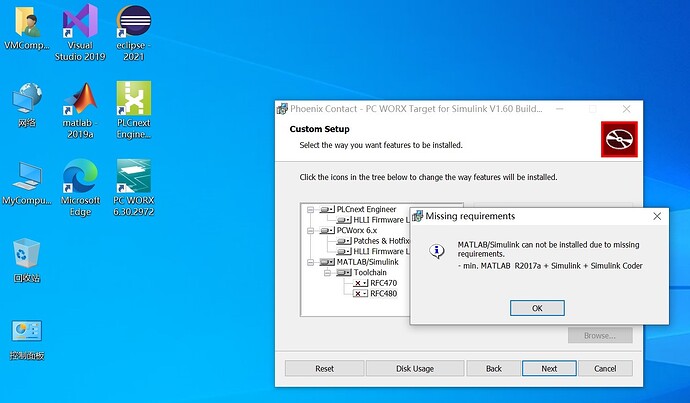Select the PLCnext Engineer feature label
Viewport: 690px width, 403px height.
366,209
